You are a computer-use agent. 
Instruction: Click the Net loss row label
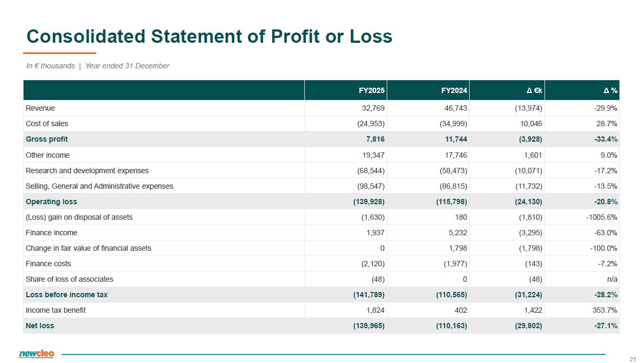coord(40,325)
